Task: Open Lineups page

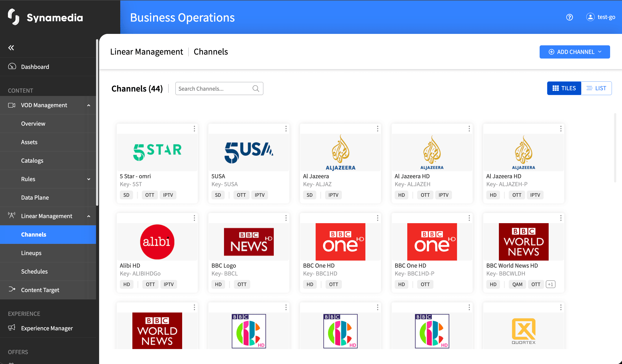Action: [x=48, y=253]
